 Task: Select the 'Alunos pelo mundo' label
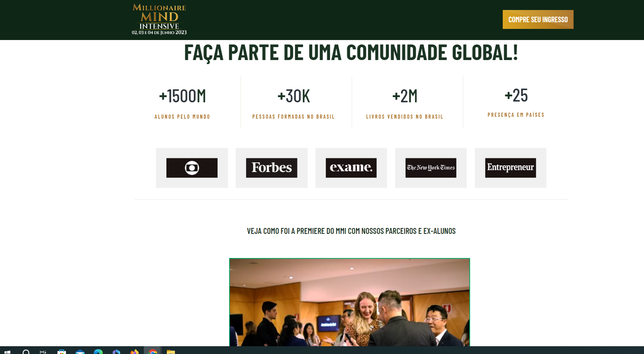(182, 117)
